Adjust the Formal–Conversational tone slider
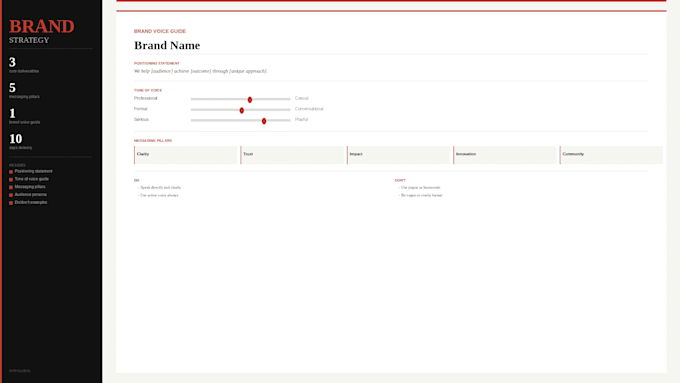680x383 pixels. click(241, 110)
